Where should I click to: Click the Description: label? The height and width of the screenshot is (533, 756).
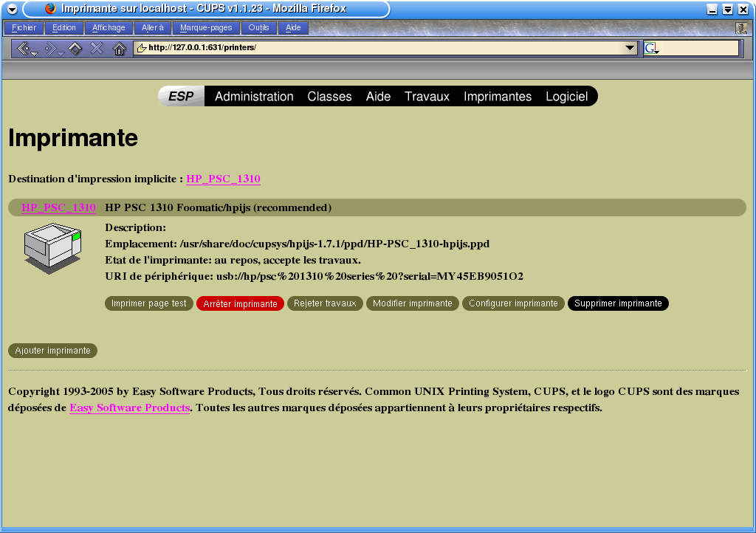point(136,227)
